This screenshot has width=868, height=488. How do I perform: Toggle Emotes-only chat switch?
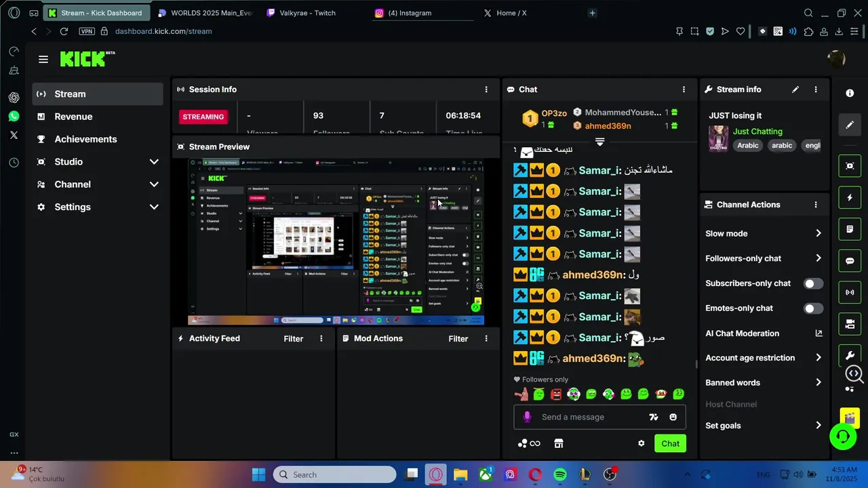pyautogui.click(x=813, y=308)
